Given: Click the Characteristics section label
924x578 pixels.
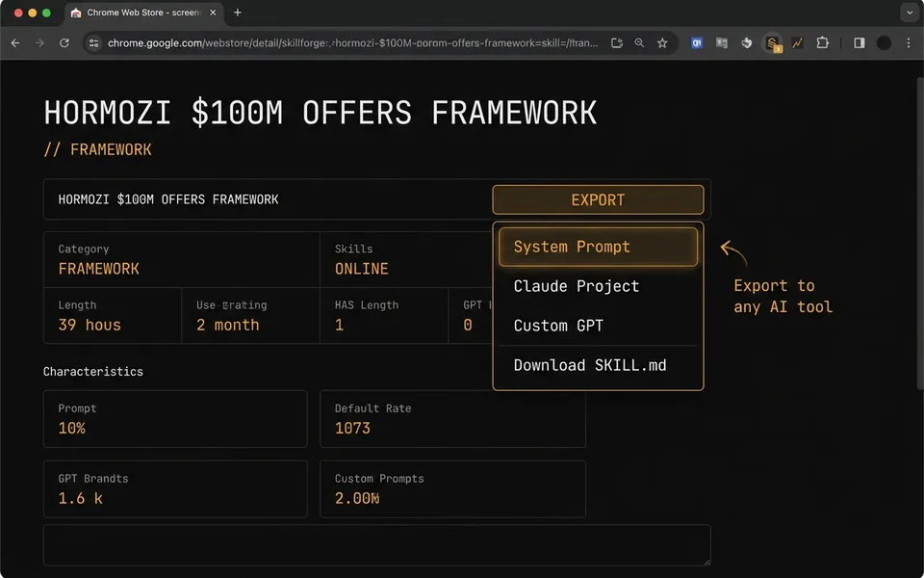Looking at the screenshot, I should coord(93,372).
